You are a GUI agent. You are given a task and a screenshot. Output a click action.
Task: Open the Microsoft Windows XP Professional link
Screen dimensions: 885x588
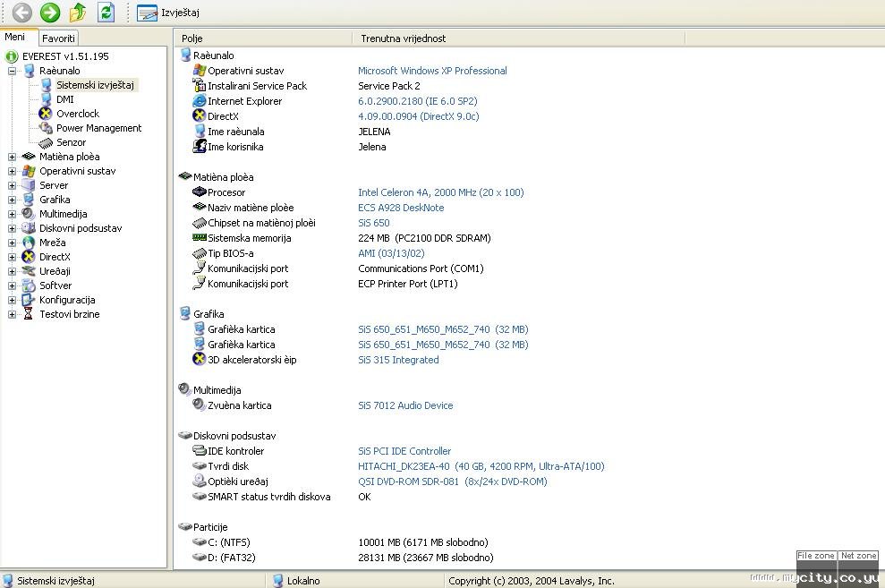tap(432, 71)
